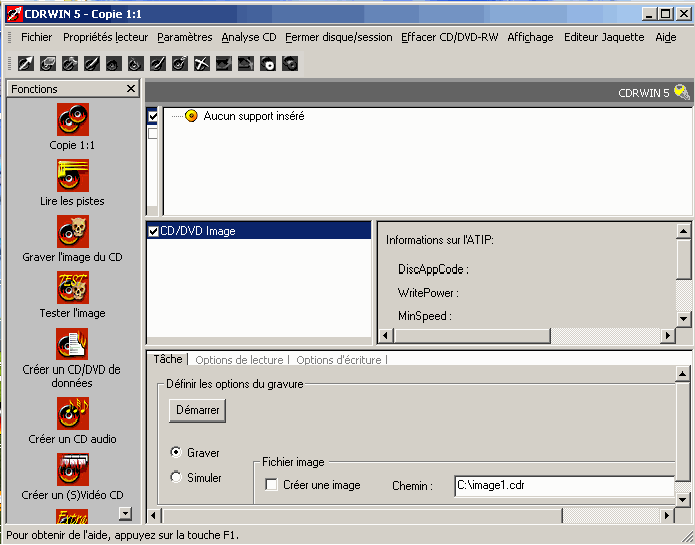Viewport: 695px width, 545px height.
Task: Click ATIP info panel scroll-up arrow
Action: pos(683,231)
